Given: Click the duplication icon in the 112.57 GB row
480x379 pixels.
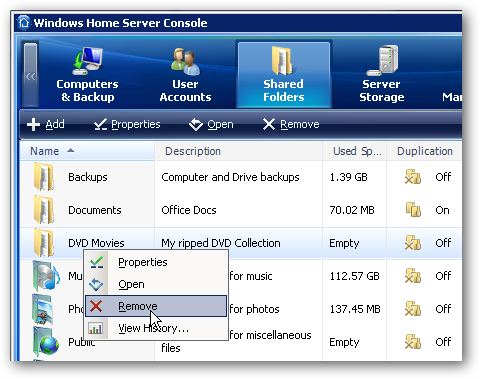Looking at the screenshot, I should coord(413,276).
